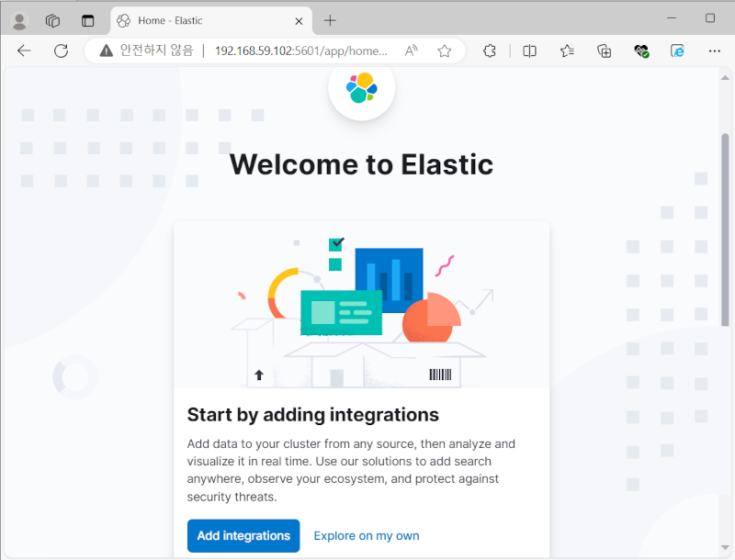Screen dimensions: 735x560
Task: Open Collections
Action: tap(604, 50)
